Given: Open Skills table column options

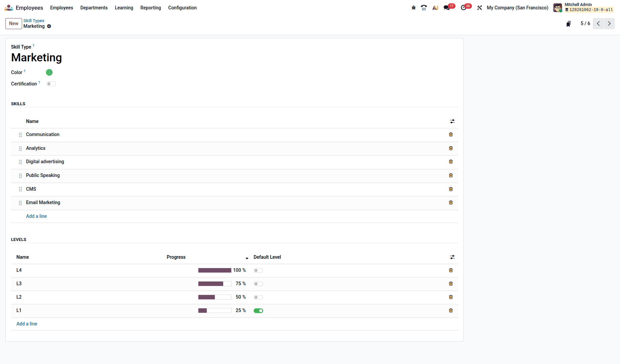Looking at the screenshot, I should [x=452, y=121].
